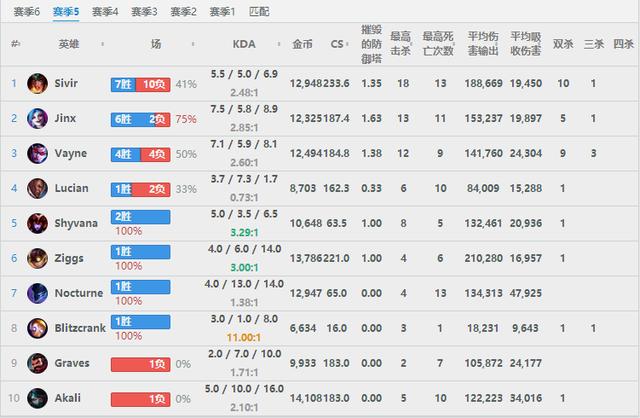This screenshot has height=418, width=640.
Task: Sort table by KDA column header
Action: [x=243, y=45]
